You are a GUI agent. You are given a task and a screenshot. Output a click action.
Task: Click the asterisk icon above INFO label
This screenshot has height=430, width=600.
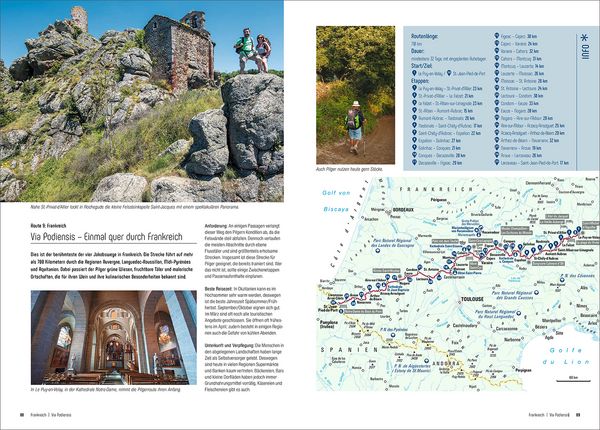click(584, 38)
